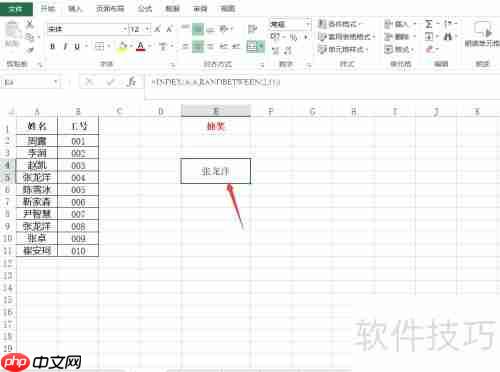This screenshot has height=372, width=500.
Task: Open Cell Styles (单元格样式)
Action: pyautogui.click(x=343, y=49)
